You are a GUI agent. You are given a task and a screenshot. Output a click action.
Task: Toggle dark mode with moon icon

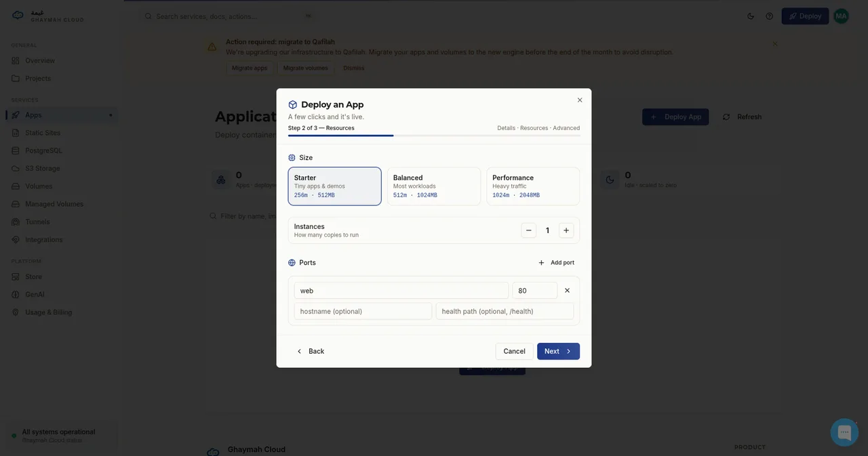(751, 16)
